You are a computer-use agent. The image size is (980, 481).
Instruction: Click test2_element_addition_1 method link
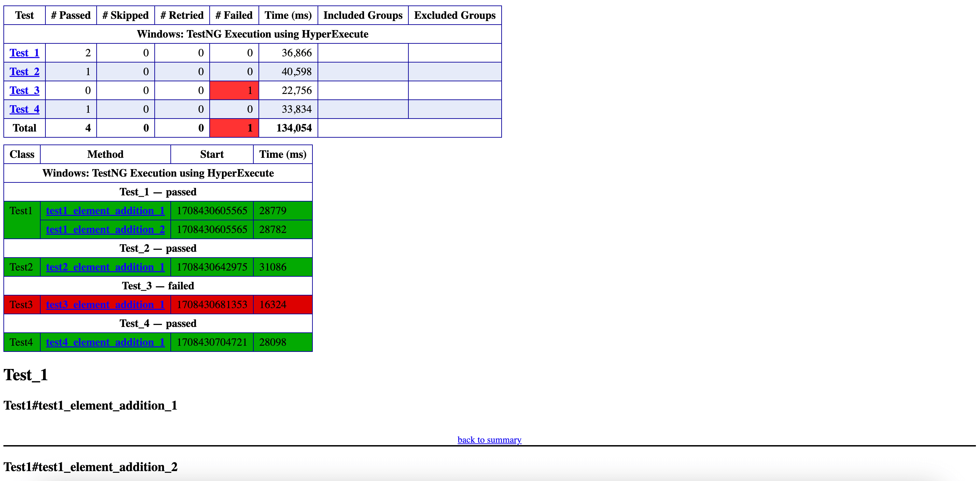(x=106, y=267)
